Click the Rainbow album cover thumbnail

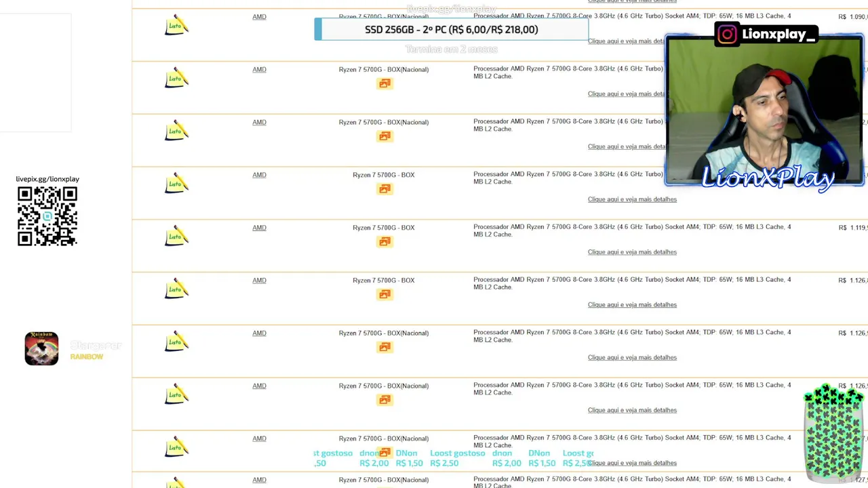pyautogui.click(x=41, y=348)
